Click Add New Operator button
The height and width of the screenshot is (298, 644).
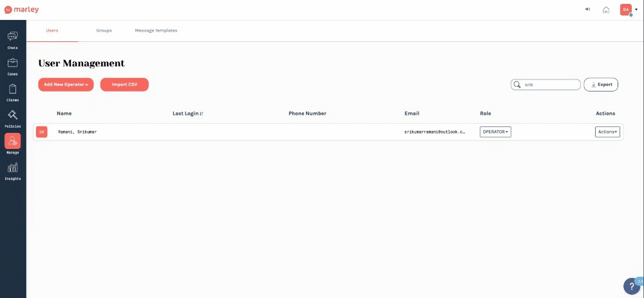66,84
